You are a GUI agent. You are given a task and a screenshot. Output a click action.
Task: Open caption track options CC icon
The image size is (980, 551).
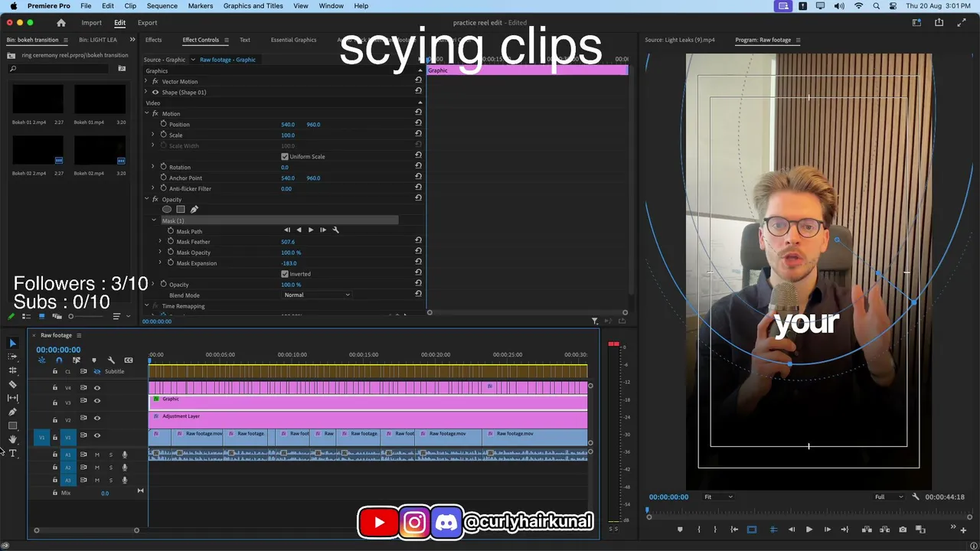click(x=129, y=360)
